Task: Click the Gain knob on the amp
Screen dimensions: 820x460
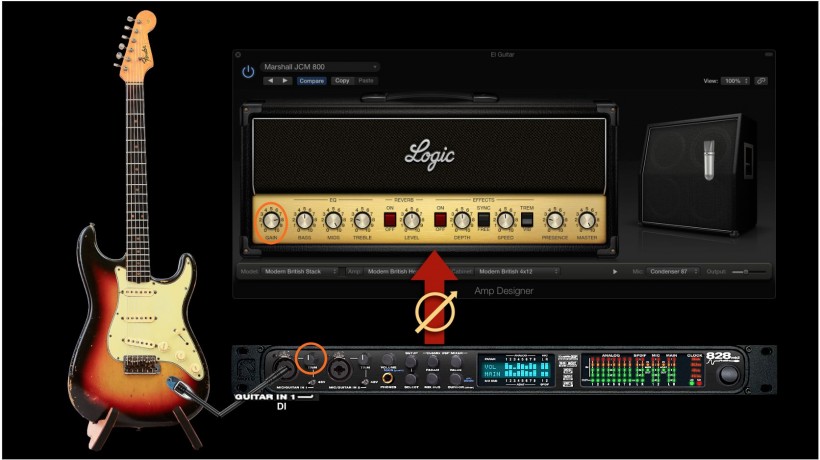Action: [271, 221]
